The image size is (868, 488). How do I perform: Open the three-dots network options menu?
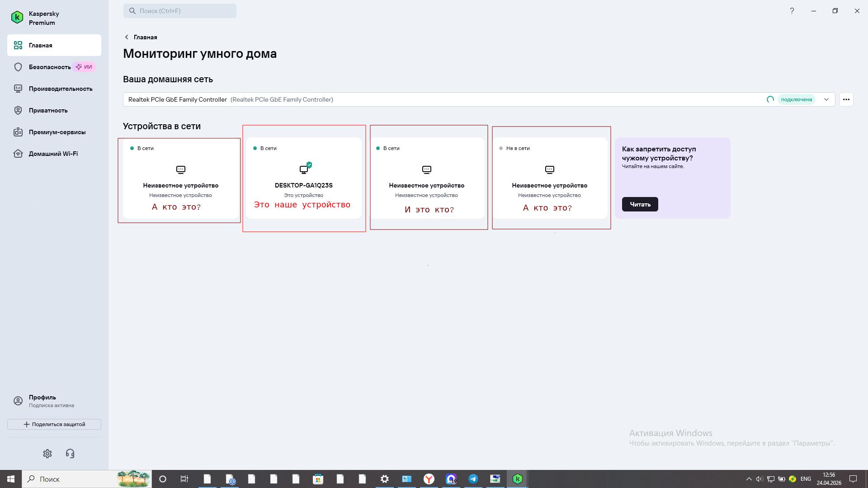tap(846, 99)
